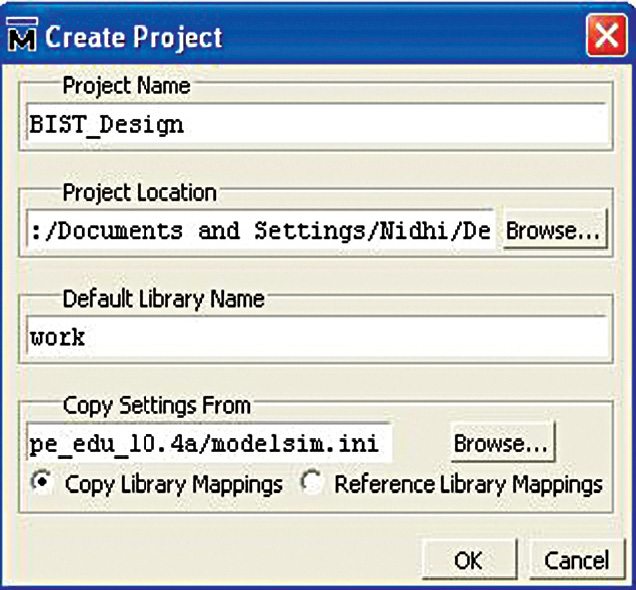Click the Default Library Name group label

[163, 299]
